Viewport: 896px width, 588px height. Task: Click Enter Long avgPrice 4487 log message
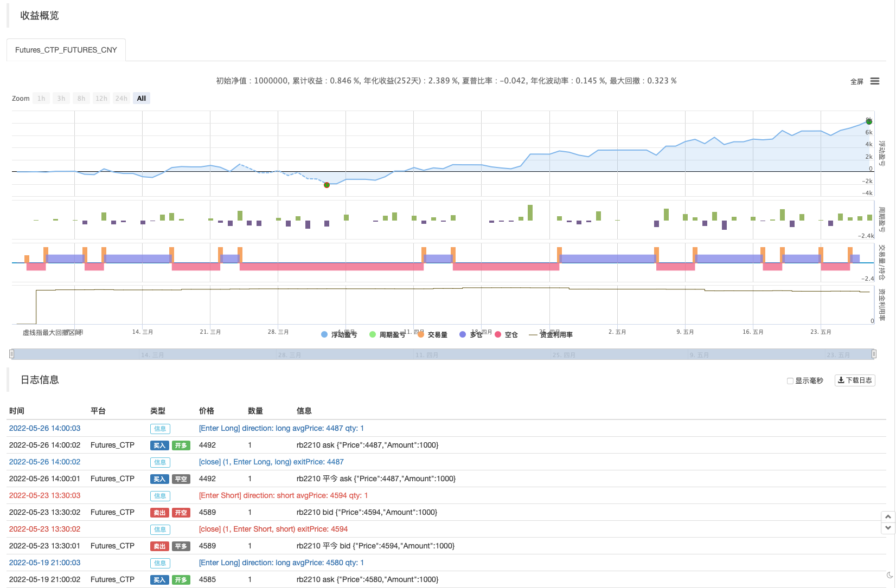coord(281,428)
